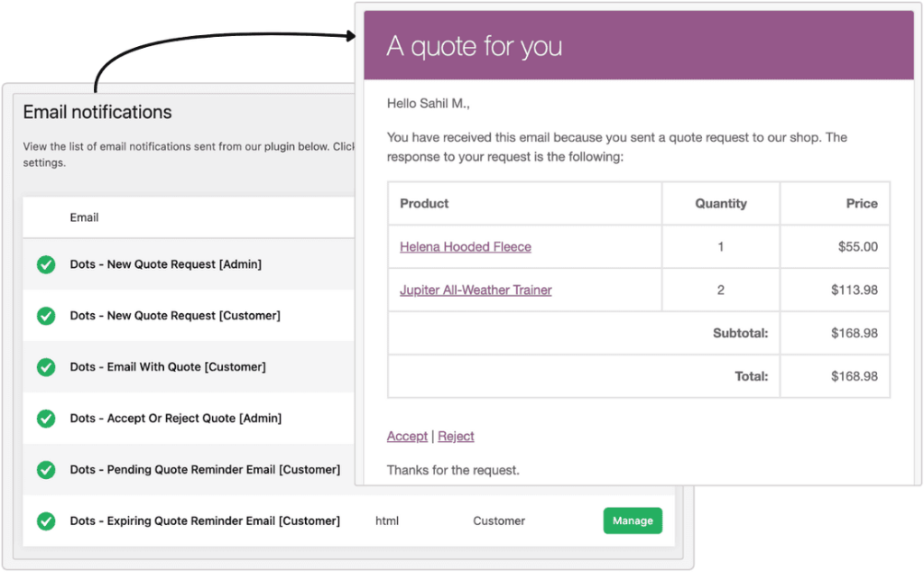
Task: Select 'Dots - Expiring Quote Reminder Email [Customer]' text
Action: pyautogui.click(x=205, y=521)
